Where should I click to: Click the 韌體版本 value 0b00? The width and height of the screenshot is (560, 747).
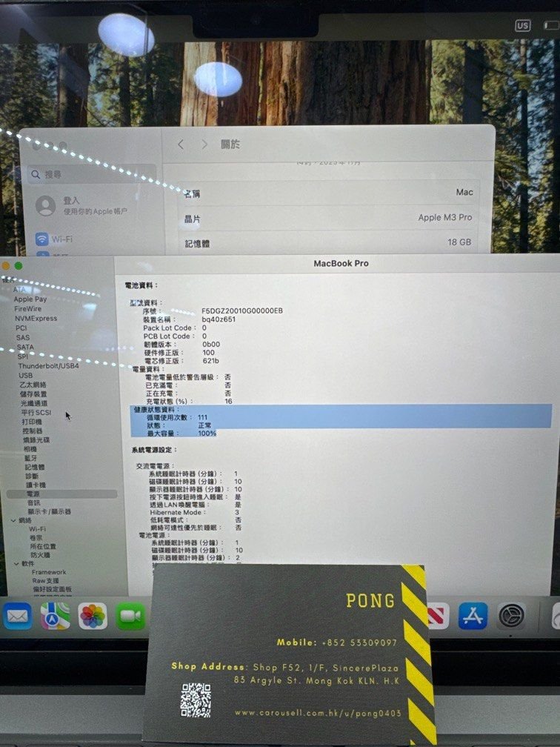211,344
